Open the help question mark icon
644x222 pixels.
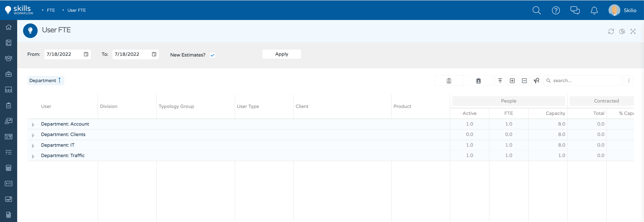[x=556, y=10]
